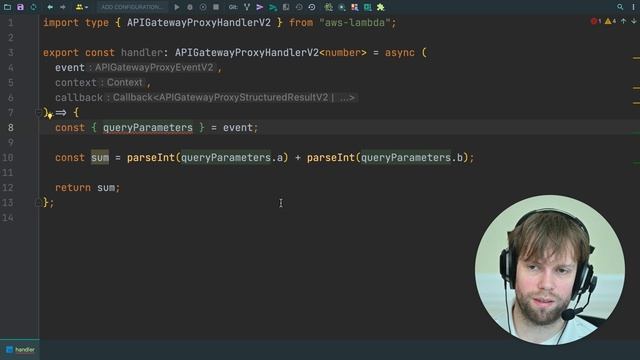
Task: Click the yellow warning indicator count
Action: pos(610,21)
